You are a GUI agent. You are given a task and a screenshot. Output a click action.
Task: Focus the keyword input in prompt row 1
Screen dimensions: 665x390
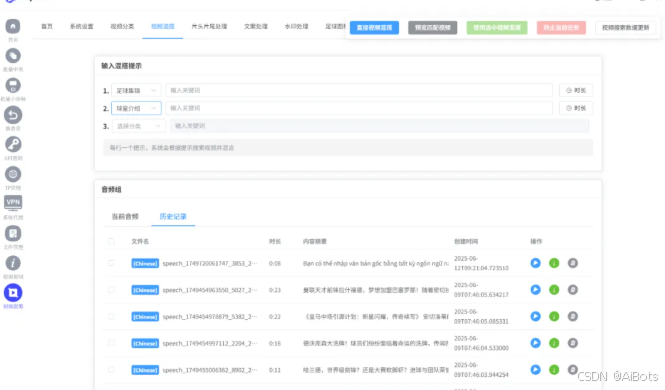pyautogui.click(x=359, y=90)
